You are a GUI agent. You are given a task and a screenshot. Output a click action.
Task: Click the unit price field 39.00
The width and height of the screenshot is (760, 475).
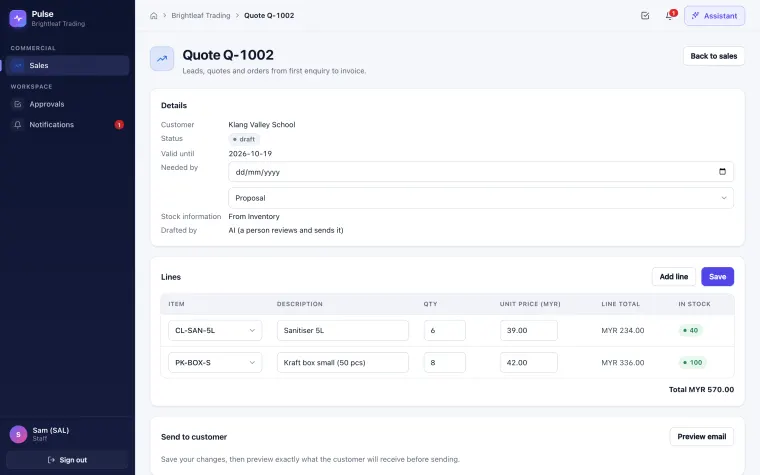pyautogui.click(x=529, y=331)
